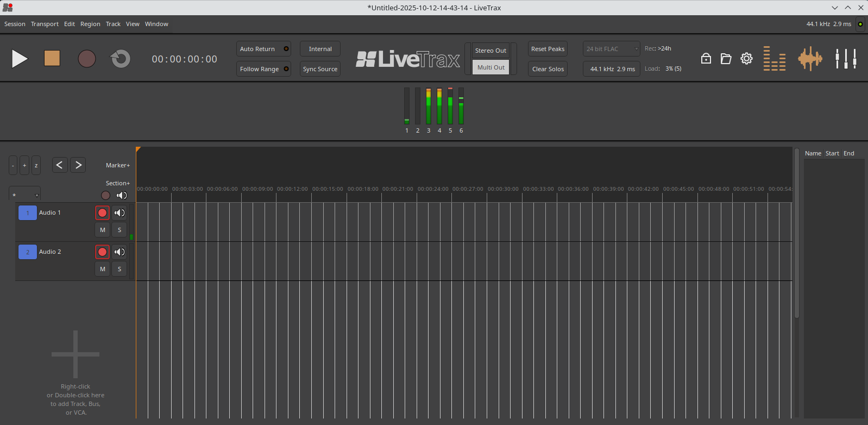Jump to next marker arrow
This screenshot has height=425, width=868.
(78, 165)
